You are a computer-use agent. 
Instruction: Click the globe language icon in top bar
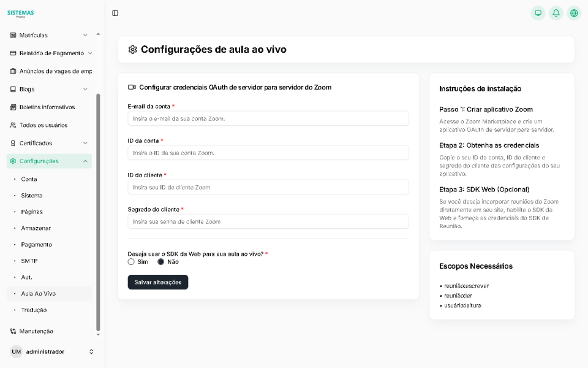pyautogui.click(x=574, y=12)
